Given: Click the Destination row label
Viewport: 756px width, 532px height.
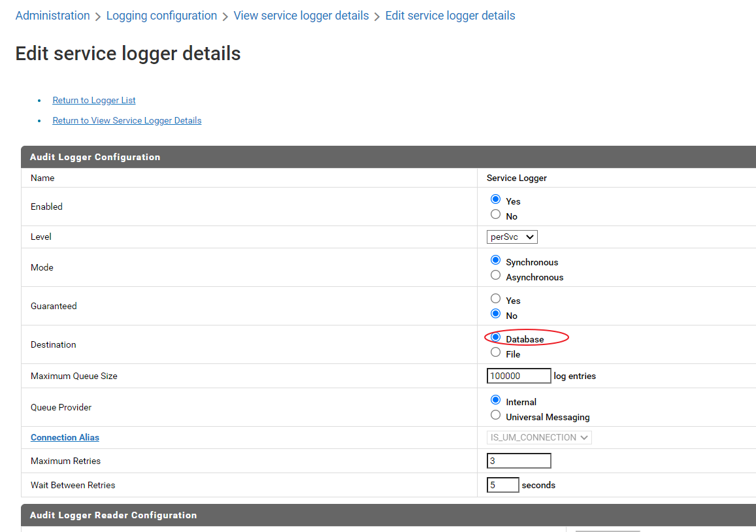Looking at the screenshot, I should (x=53, y=344).
